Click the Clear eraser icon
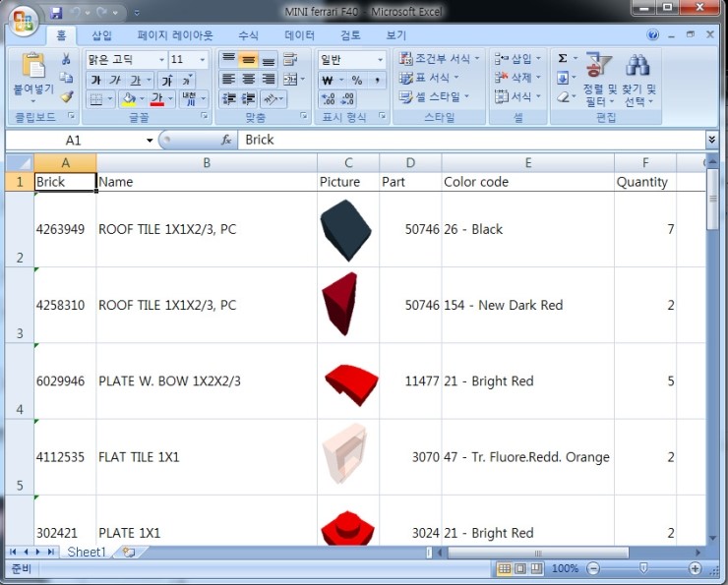This screenshot has width=728, height=585. [563, 97]
